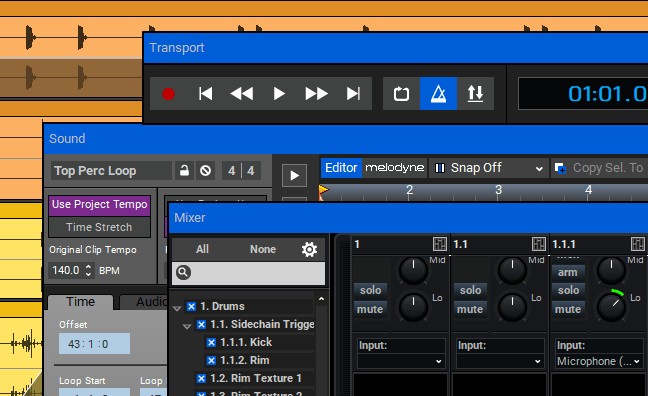The height and width of the screenshot is (396, 648).
Task: Click the Lo EQ knob on channel 1
Action: 413,307
